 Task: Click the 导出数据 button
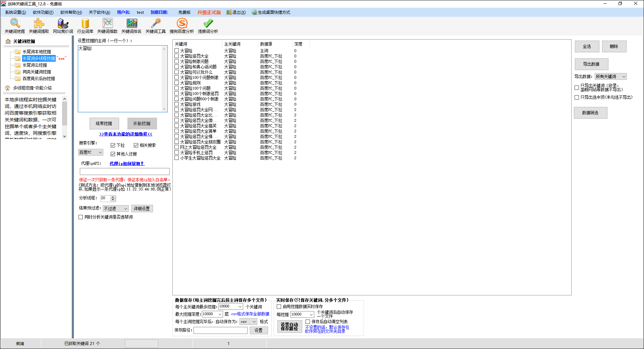pos(591,64)
